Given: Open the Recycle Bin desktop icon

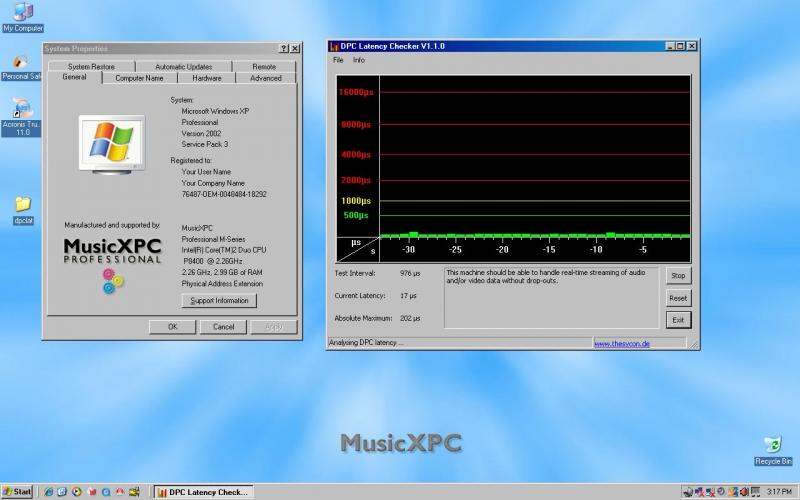Looking at the screenshot, I should (x=773, y=451).
